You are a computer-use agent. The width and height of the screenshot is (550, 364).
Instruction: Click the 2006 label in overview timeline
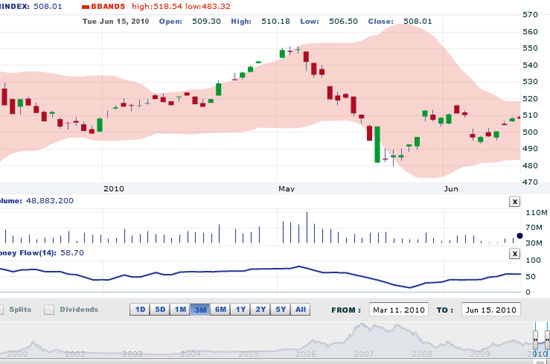306,353
